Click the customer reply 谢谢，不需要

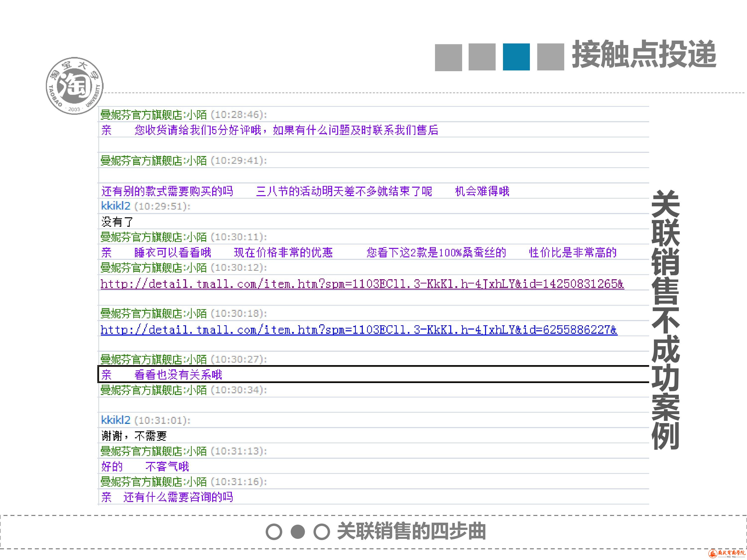(134, 436)
